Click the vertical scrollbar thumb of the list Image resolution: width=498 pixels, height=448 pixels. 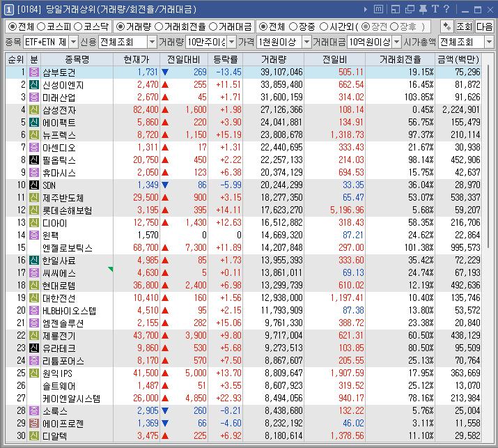point(488,155)
